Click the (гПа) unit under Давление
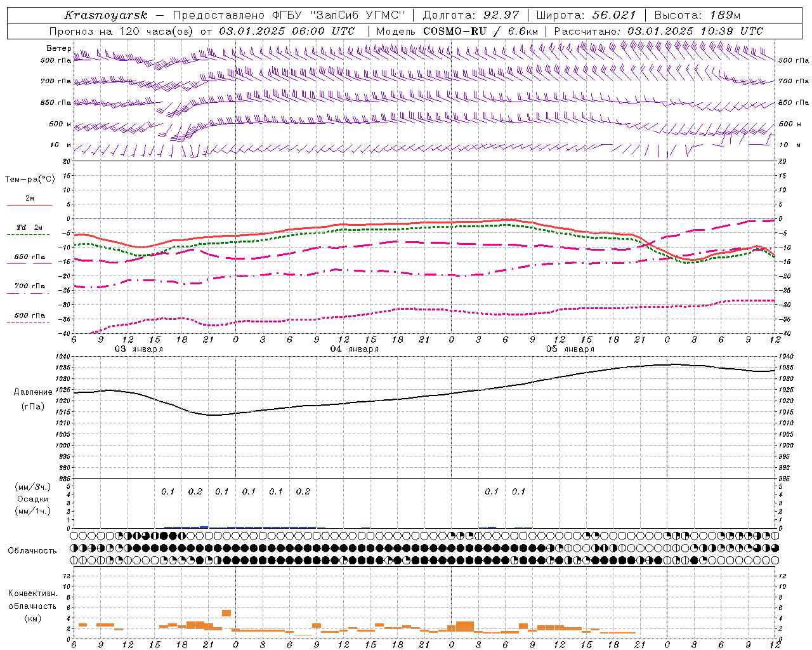This screenshot has height=650, width=812. tap(32, 406)
